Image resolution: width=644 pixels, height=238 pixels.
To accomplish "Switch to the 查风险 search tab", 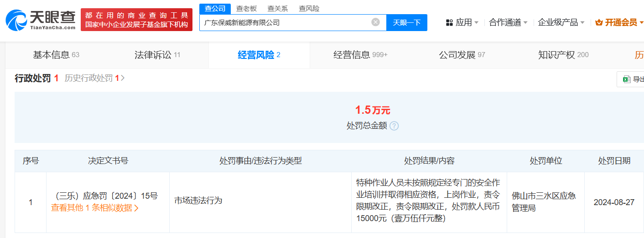I will pos(309,9).
